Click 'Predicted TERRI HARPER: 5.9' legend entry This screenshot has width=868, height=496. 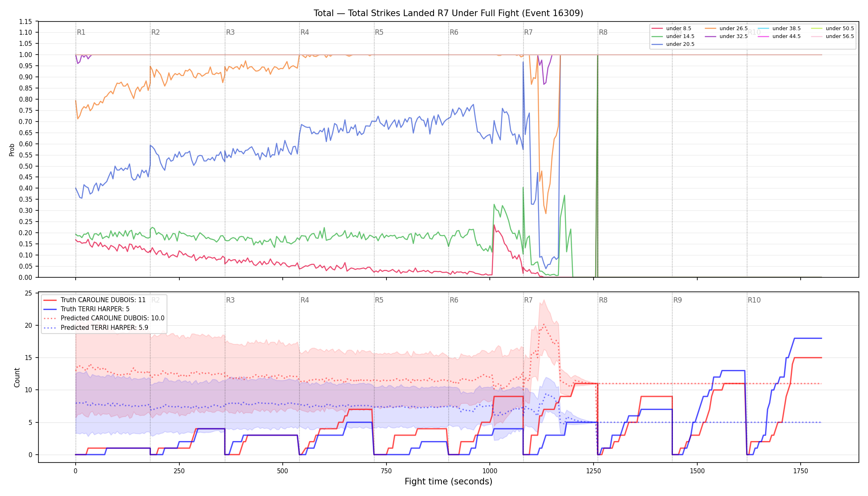click(x=96, y=328)
